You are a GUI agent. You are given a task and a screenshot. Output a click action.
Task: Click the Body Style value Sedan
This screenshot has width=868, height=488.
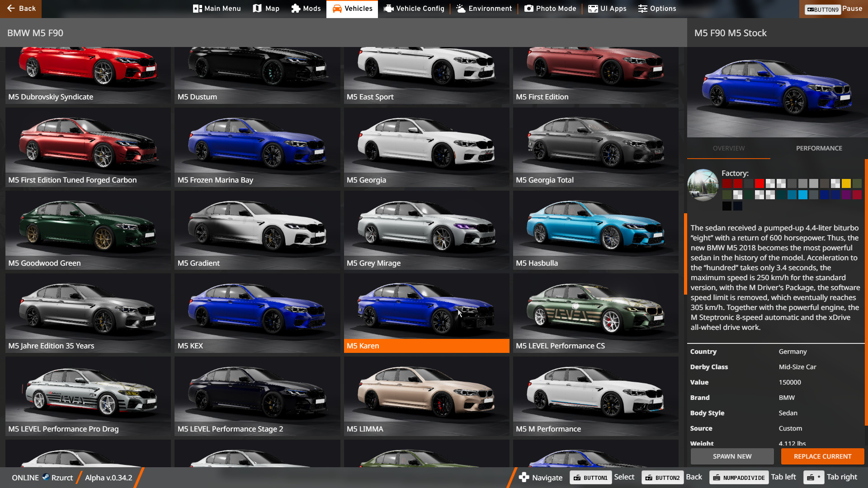pos(788,413)
